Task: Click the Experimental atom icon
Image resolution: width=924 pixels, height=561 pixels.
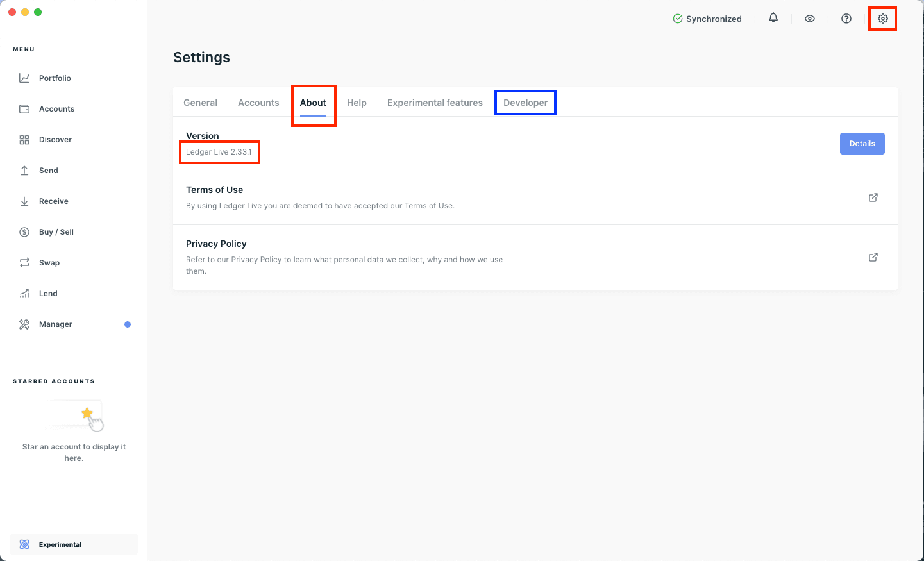Action: (x=24, y=544)
